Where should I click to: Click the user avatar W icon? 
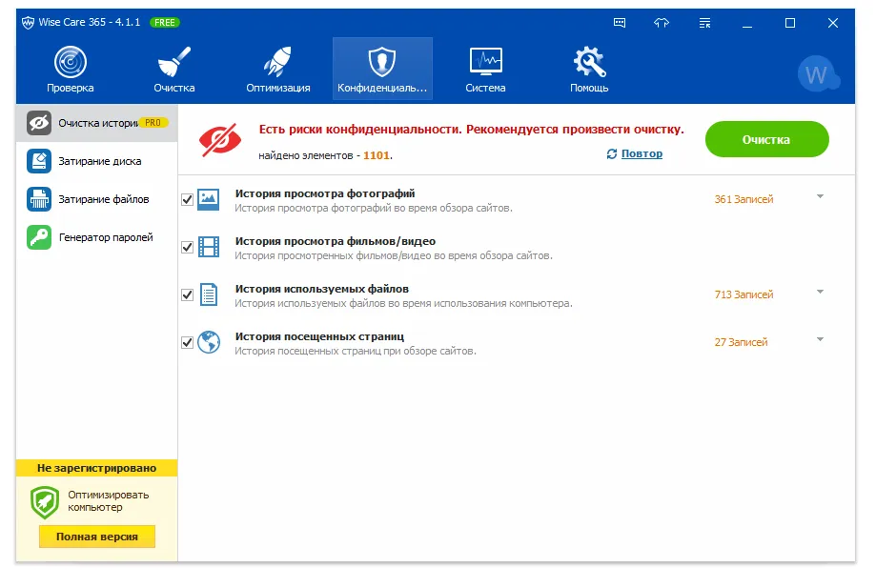click(x=819, y=73)
